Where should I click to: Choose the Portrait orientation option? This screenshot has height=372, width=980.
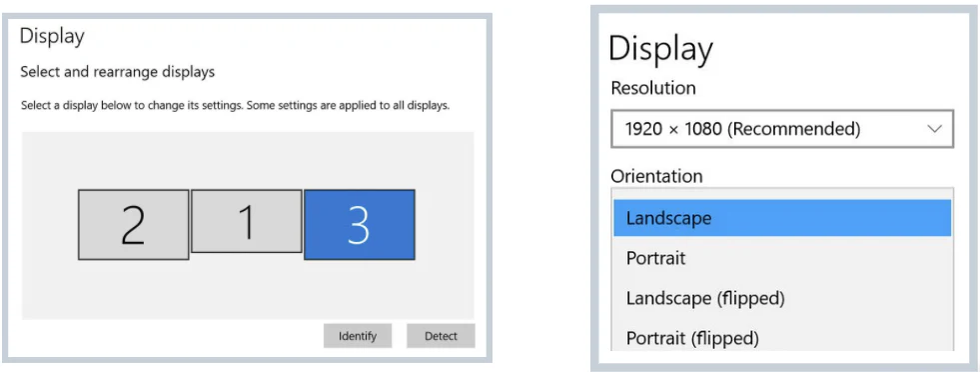(x=782, y=258)
